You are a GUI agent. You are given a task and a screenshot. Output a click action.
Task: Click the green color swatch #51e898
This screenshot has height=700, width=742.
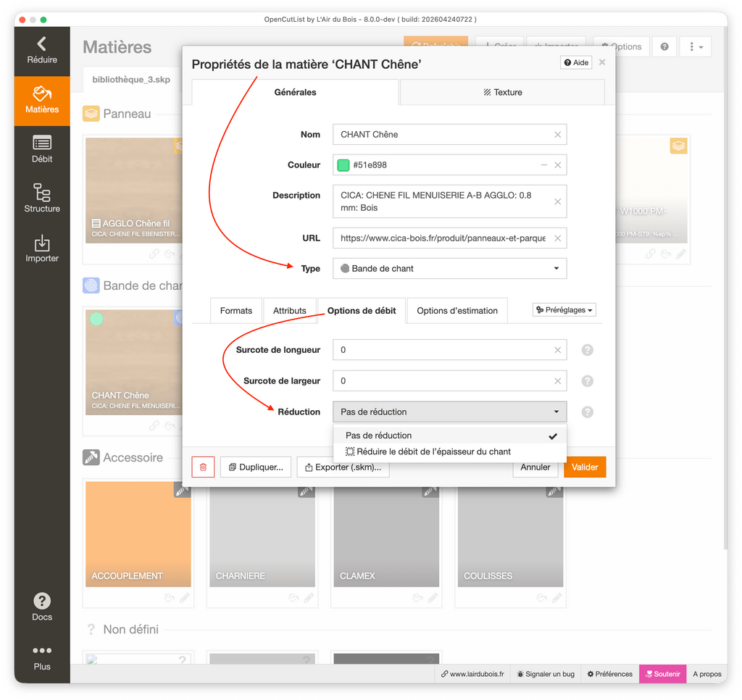pos(343,165)
